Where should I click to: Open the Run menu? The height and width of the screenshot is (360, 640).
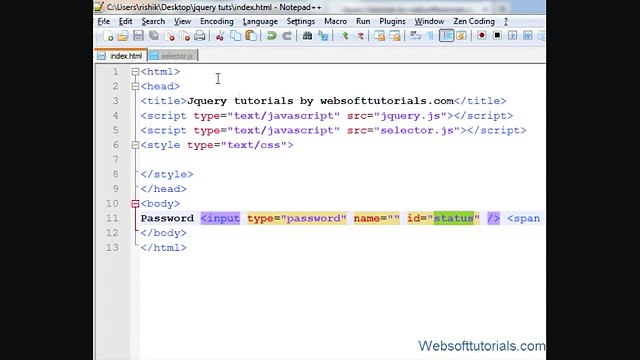pos(363,21)
